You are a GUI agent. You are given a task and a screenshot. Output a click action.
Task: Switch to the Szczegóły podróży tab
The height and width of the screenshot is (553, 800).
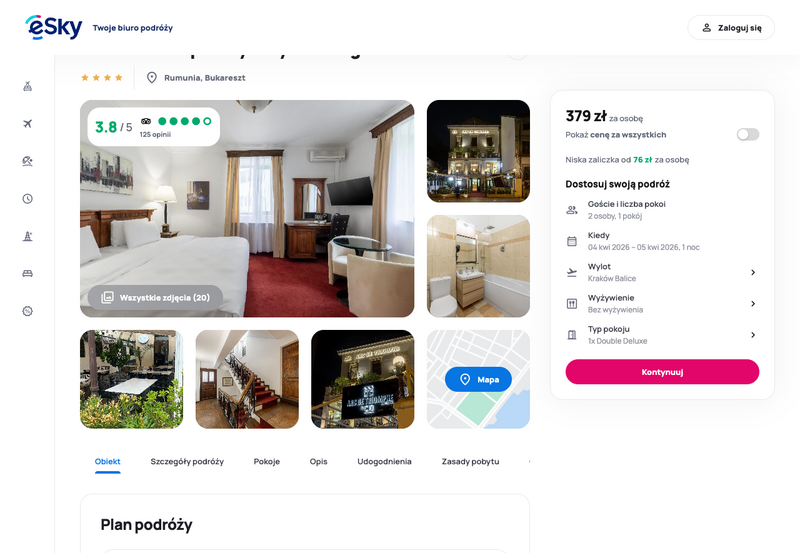(187, 461)
